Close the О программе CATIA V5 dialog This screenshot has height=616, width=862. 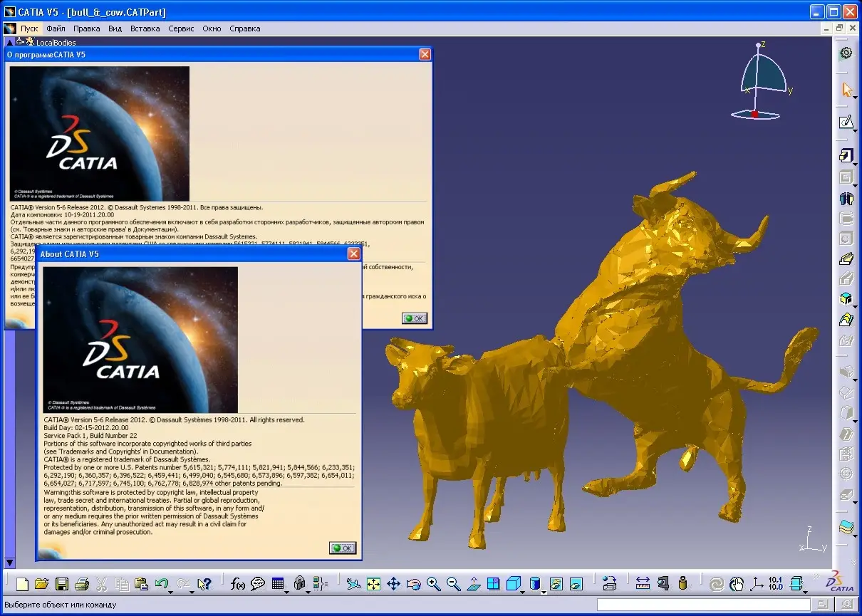tap(425, 54)
